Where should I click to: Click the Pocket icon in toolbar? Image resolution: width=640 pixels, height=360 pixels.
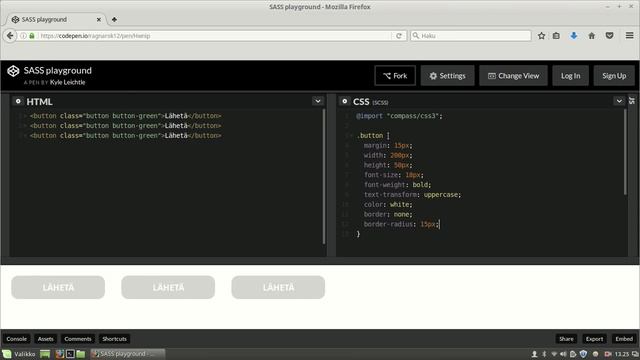coord(609,36)
